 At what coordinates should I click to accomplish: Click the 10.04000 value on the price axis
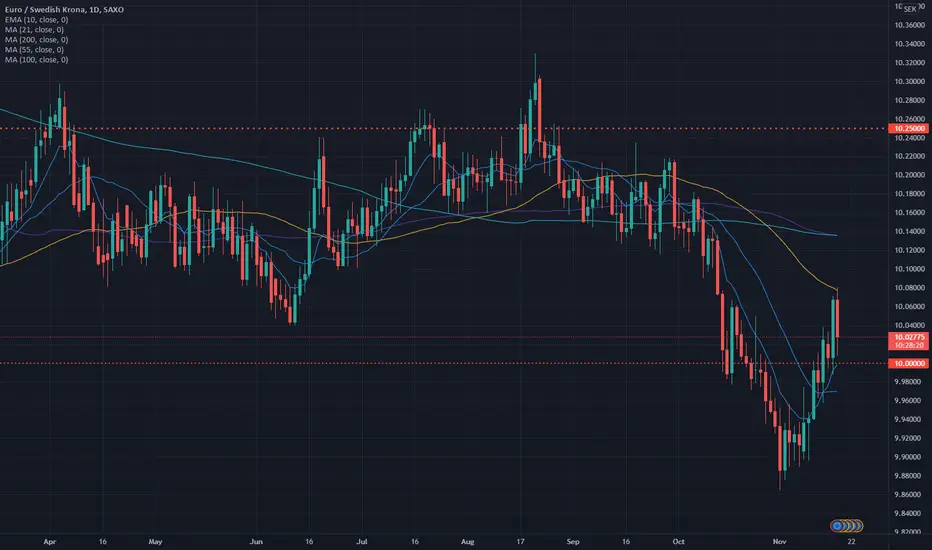pos(909,325)
